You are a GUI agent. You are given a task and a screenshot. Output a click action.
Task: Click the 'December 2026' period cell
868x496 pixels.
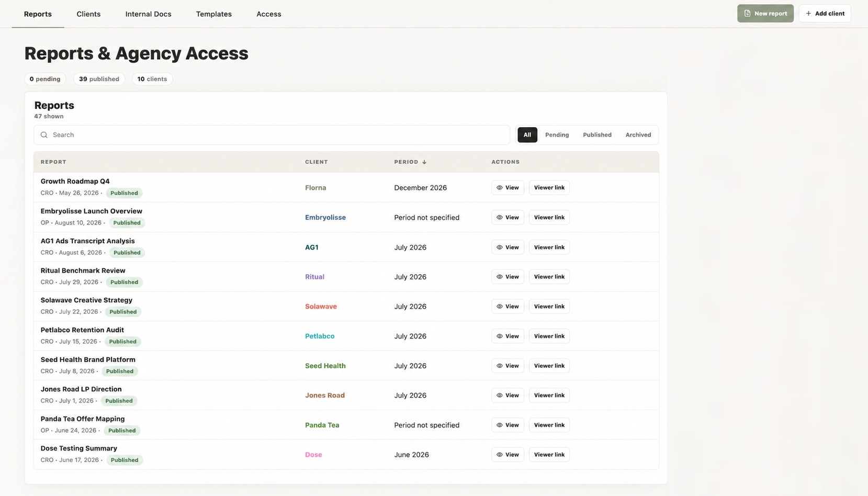[x=421, y=188]
